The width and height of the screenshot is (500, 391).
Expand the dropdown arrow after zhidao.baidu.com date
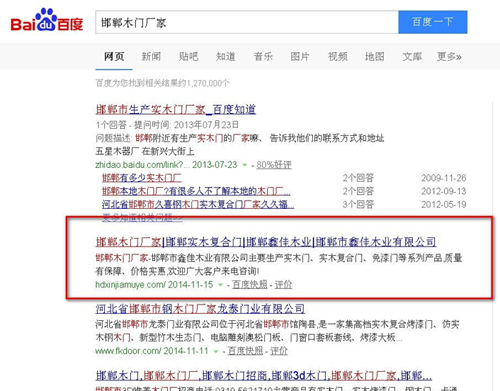(x=245, y=165)
